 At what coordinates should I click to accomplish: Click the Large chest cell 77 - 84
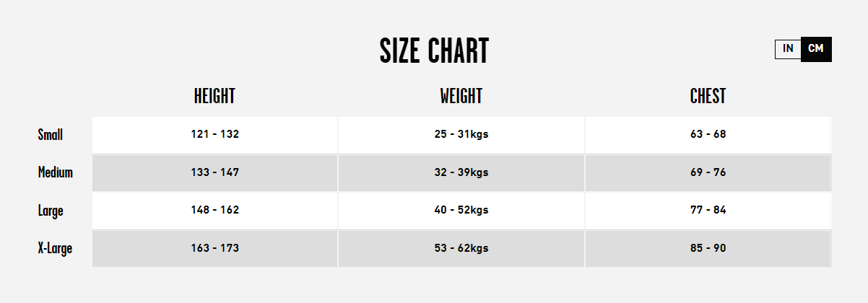708,211
